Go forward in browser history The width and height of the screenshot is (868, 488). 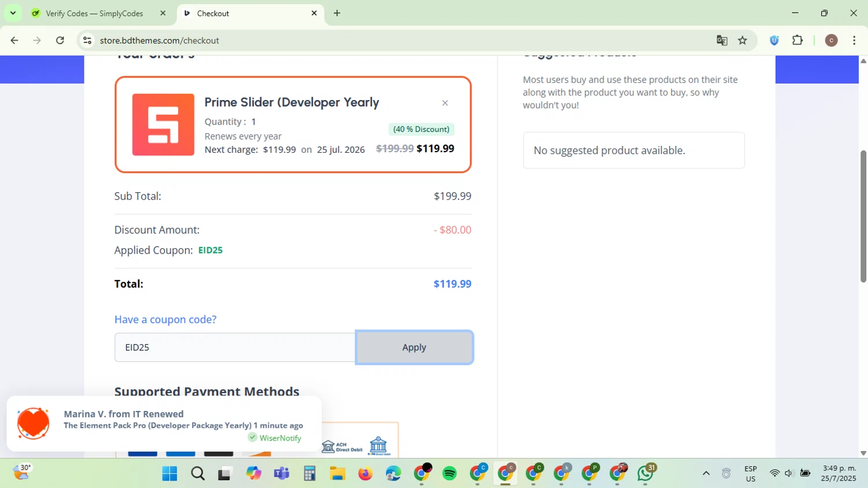(37, 41)
